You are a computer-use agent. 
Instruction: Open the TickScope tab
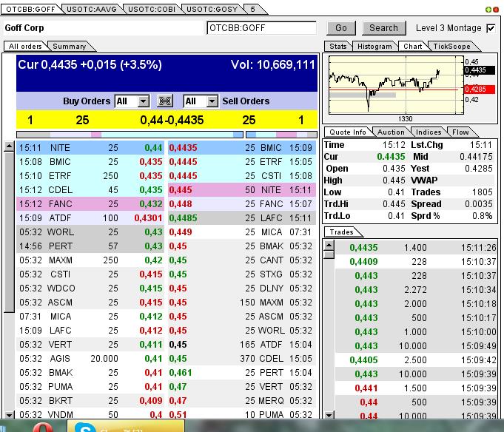point(451,47)
